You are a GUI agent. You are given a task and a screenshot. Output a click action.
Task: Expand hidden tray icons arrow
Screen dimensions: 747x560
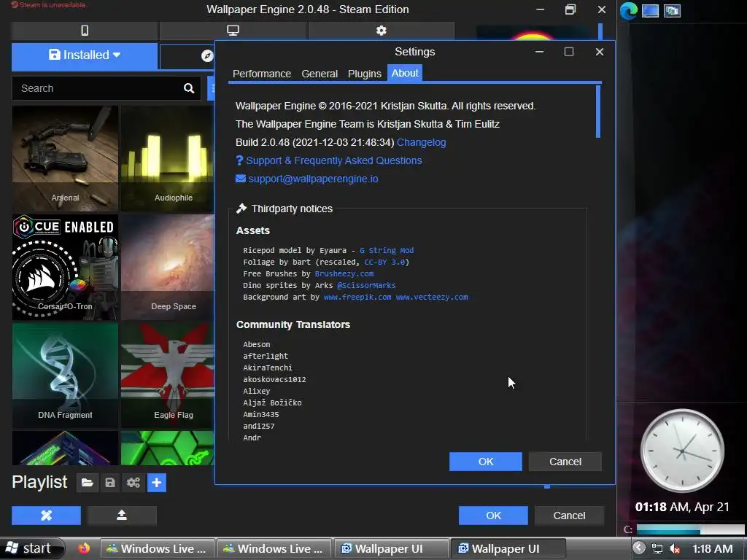pyautogui.click(x=639, y=548)
